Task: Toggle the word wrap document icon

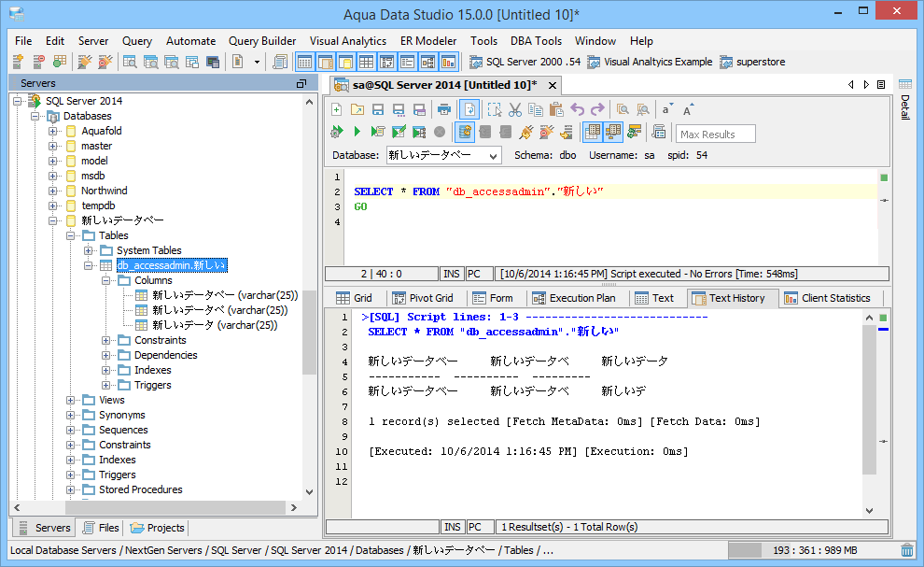Action: 469,109
